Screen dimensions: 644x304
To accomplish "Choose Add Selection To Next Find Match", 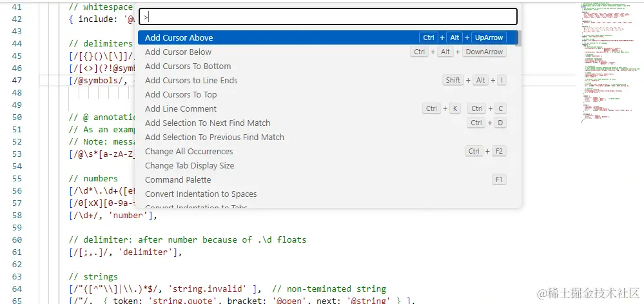I will tap(208, 123).
